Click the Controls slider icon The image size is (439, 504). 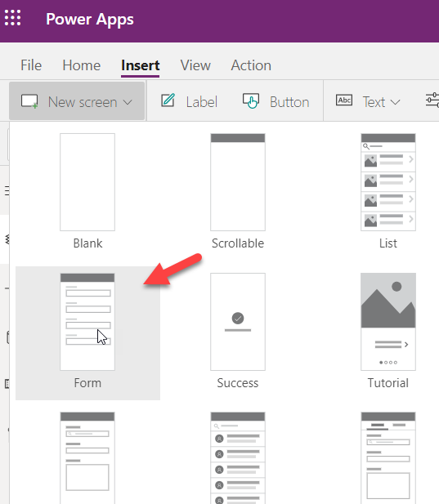point(432,100)
